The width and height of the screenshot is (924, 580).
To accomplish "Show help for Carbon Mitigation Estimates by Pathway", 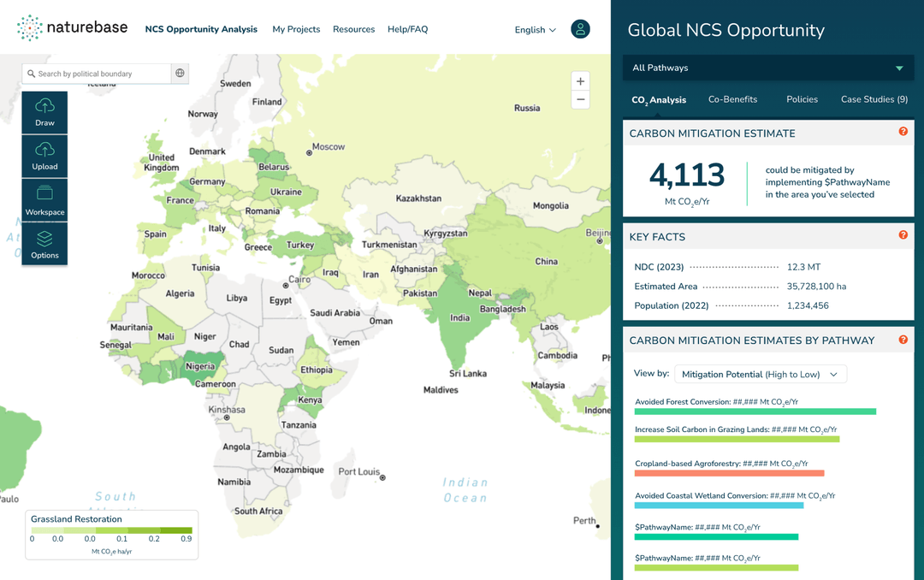I will [x=903, y=340].
